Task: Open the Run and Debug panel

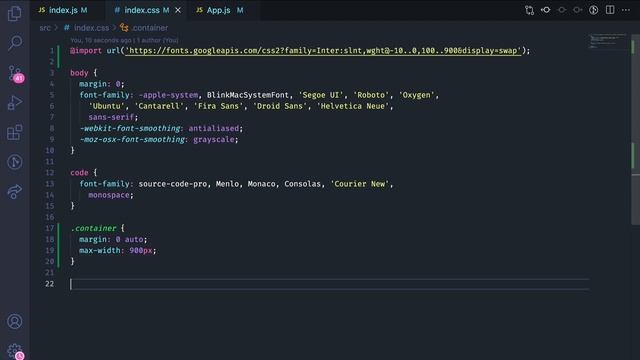Action: pyautogui.click(x=15, y=102)
